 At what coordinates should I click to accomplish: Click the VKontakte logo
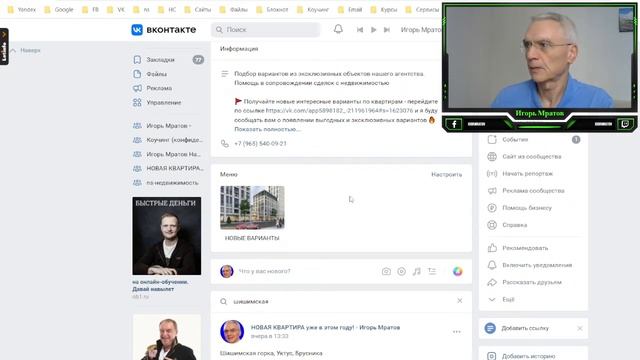164,30
